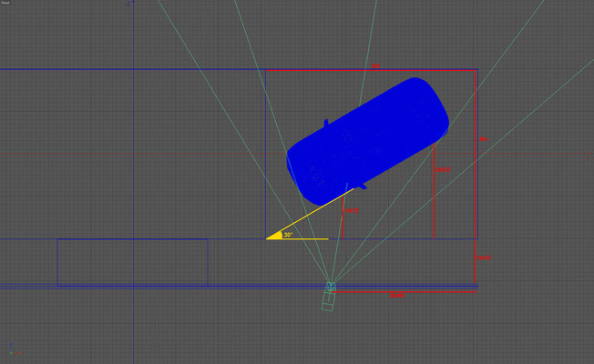This screenshot has width=594, height=364.
Task: Select the '1m10' dimension label
Action: pos(484,258)
